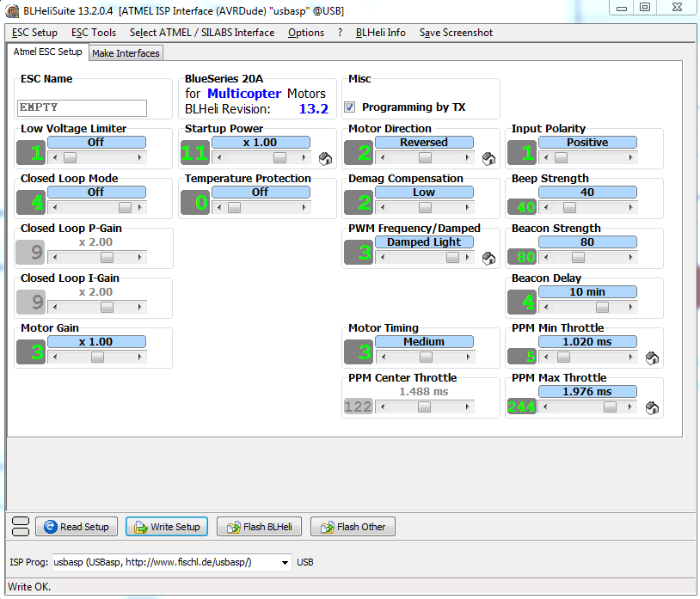
Task: Click the left arrow of Low Voltage Limiter slider
Action: (55, 158)
